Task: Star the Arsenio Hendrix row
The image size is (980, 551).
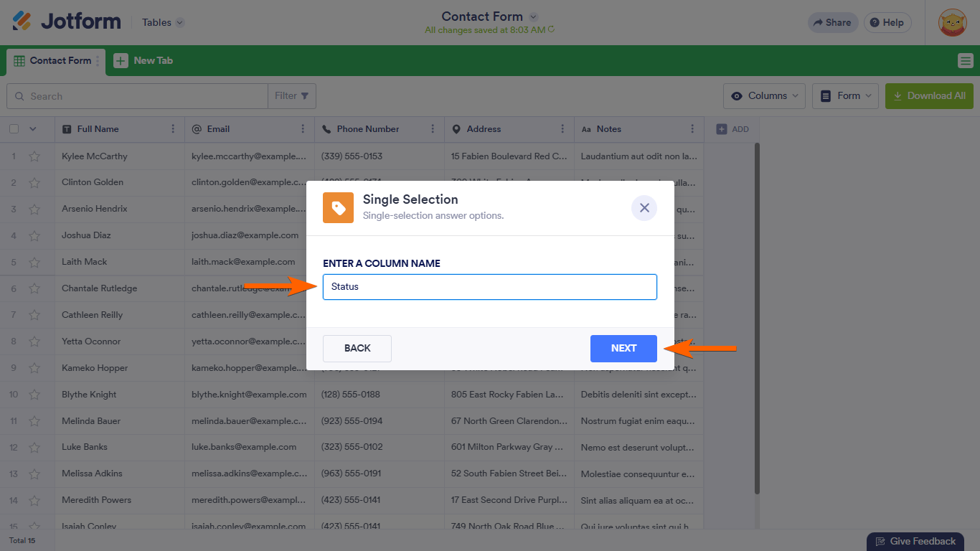Action: pyautogui.click(x=34, y=209)
